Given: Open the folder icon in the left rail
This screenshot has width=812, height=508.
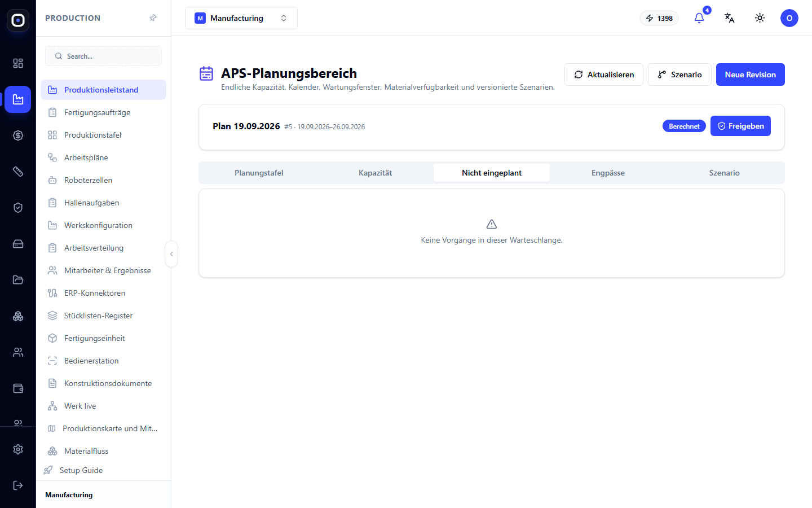Looking at the screenshot, I should (x=18, y=280).
